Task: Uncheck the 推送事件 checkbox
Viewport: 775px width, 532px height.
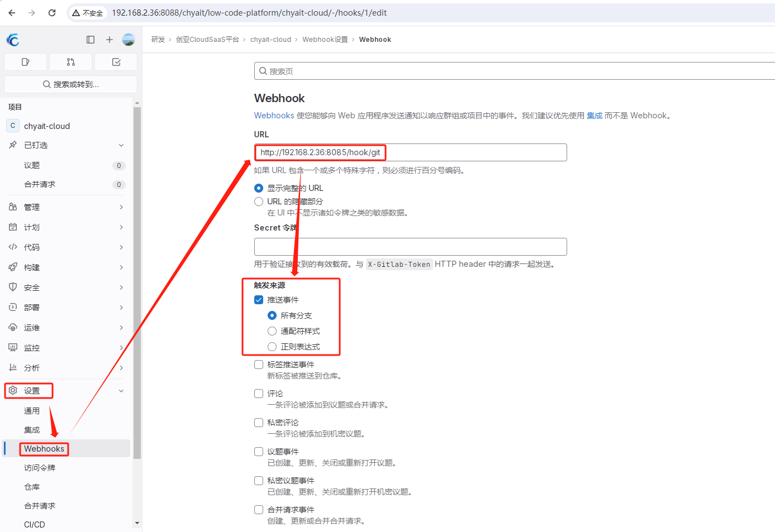Action: [259, 300]
